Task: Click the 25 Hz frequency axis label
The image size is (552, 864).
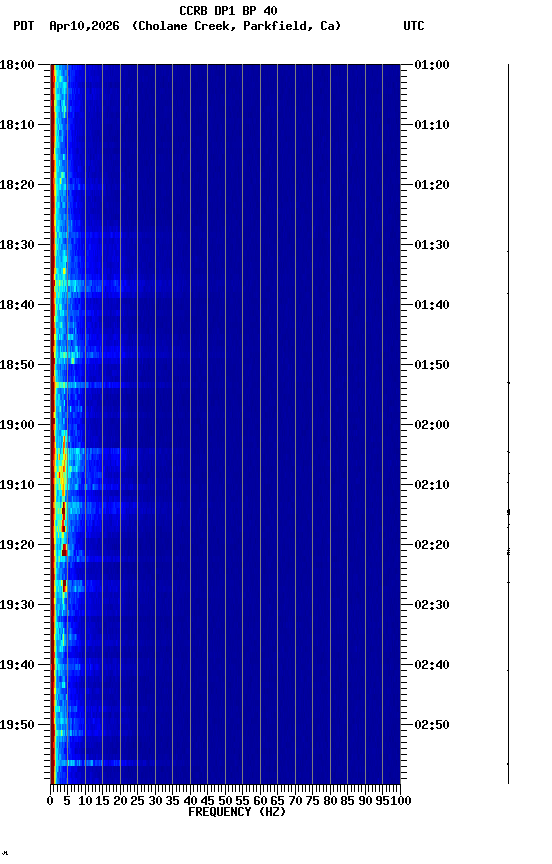Action: click(138, 801)
